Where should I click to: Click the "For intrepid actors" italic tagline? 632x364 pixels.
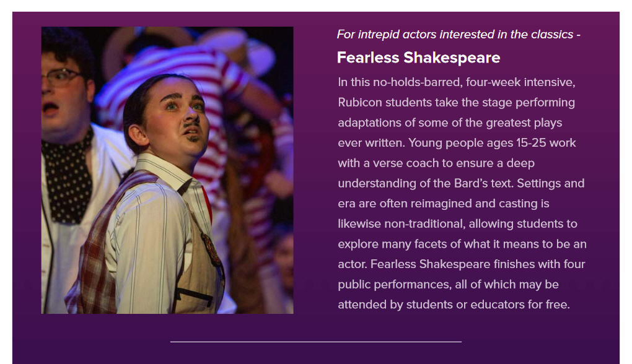[458, 35]
